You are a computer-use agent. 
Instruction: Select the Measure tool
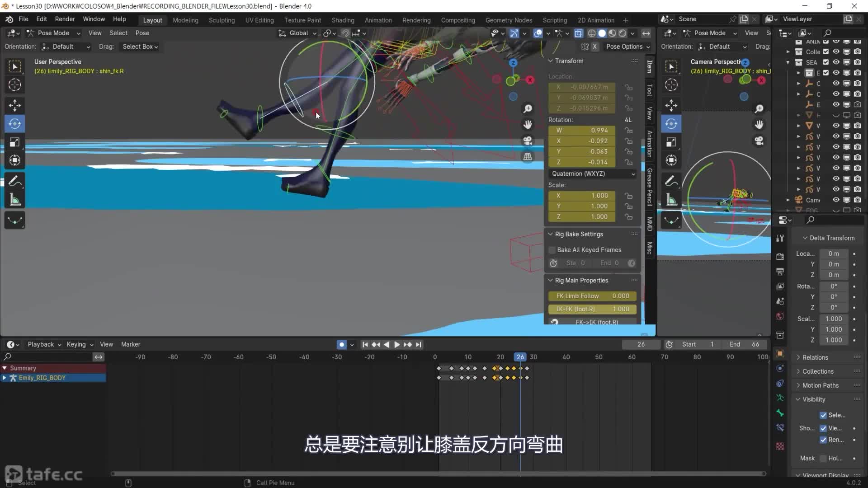(14, 200)
